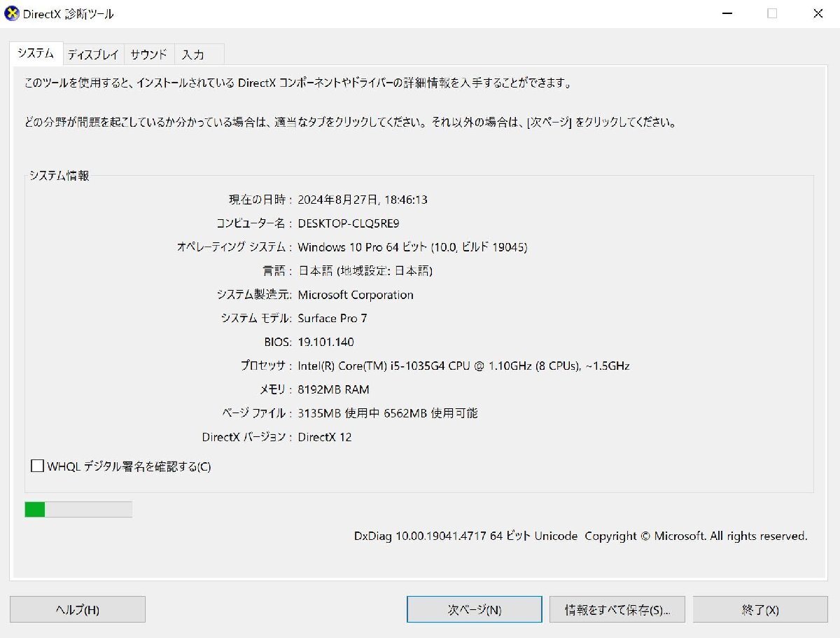Click the window title DirectX 診断ツール

[69, 13]
